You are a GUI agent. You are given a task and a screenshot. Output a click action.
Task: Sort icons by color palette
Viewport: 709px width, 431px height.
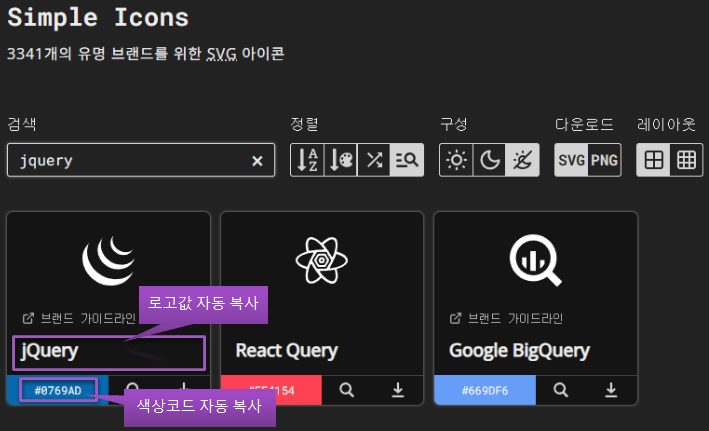[340, 160]
